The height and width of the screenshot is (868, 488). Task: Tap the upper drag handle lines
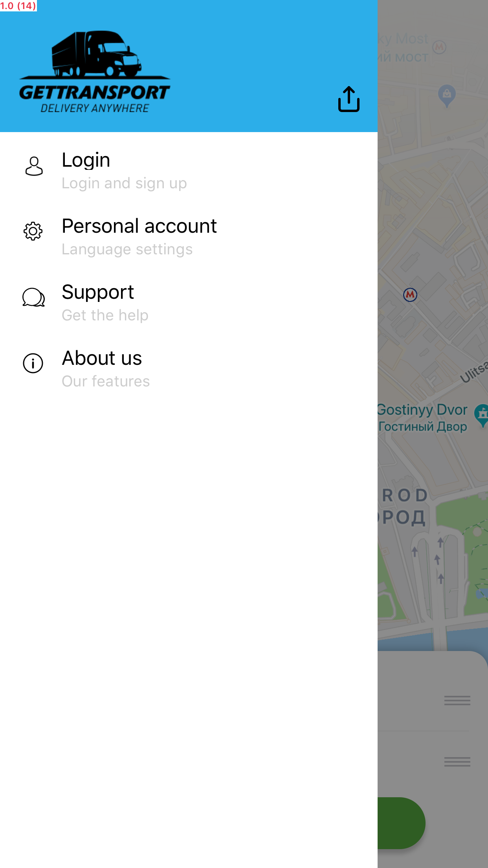click(457, 700)
